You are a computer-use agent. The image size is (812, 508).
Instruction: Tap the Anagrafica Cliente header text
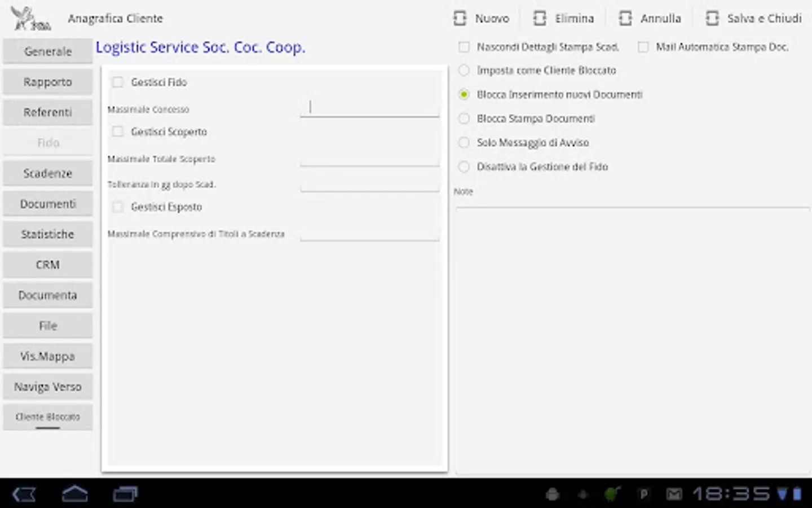[116, 19]
